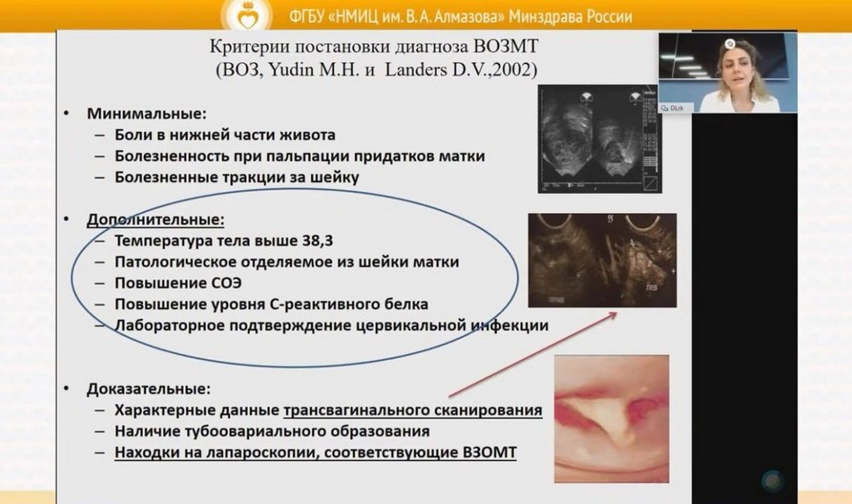Image resolution: width=852 pixels, height=504 pixels.
Task: Click 'Температура тела выше 38,3' line
Action: pos(229,241)
